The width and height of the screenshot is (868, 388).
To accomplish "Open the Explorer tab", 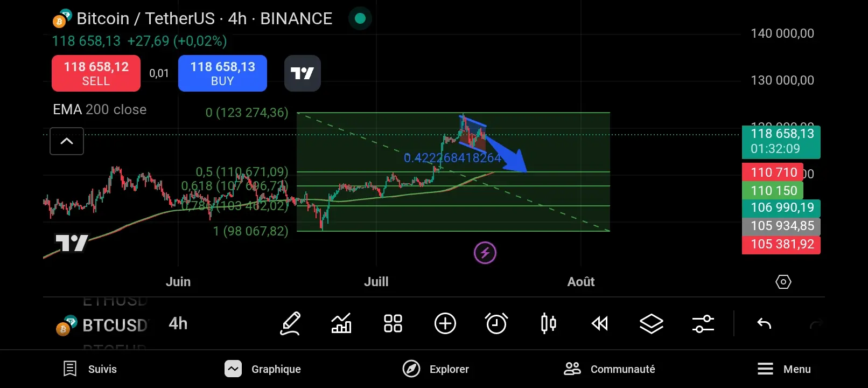I will point(436,369).
